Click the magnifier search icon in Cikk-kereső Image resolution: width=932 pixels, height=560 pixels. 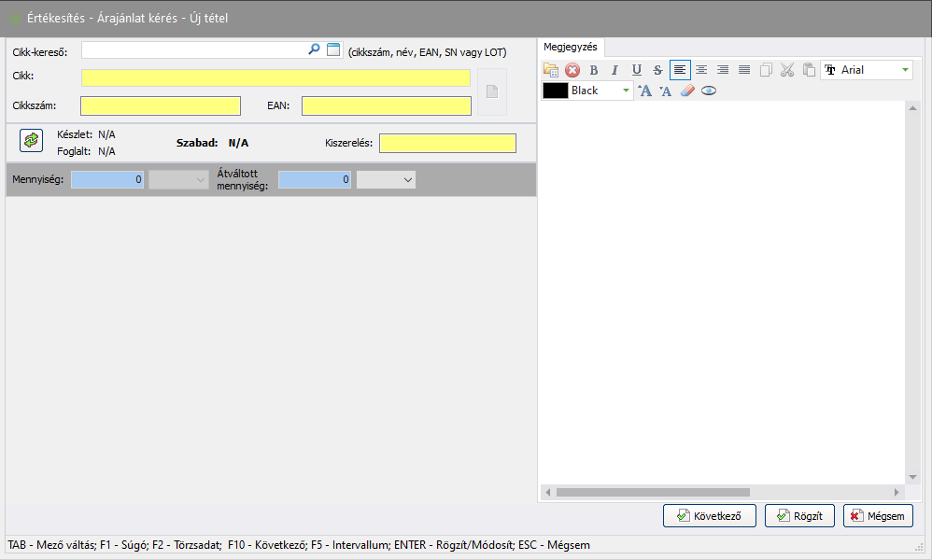tap(314, 50)
